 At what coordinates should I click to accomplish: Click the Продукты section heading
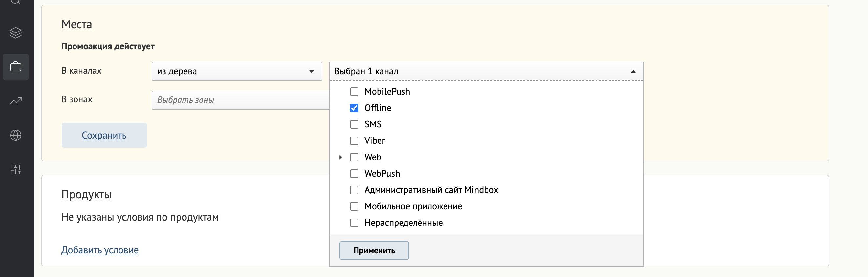pos(86,194)
